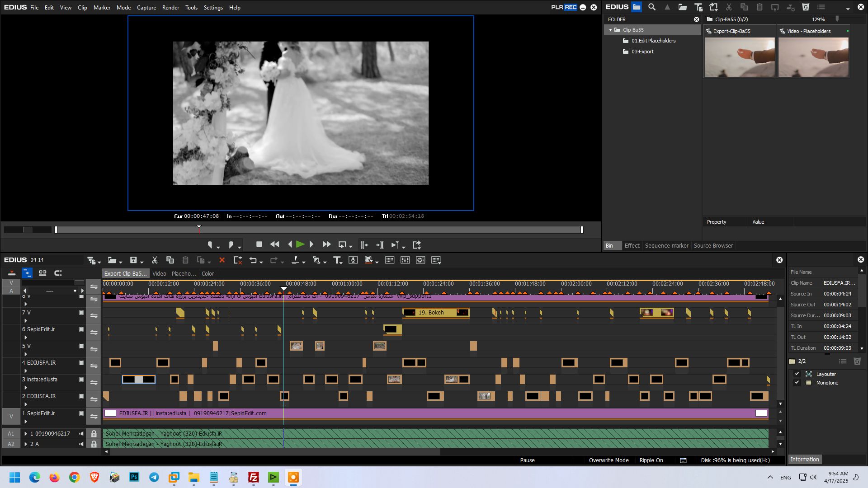Open the Undo history dropdown arrow
Image resolution: width=868 pixels, height=488 pixels.
click(x=261, y=262)
